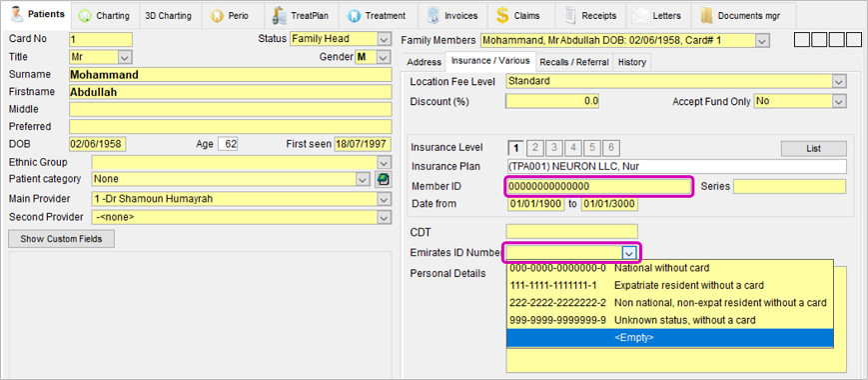Click the Show Custom Fields button
The width and height of the screenshot is (868, 380).
click(62, 239)
